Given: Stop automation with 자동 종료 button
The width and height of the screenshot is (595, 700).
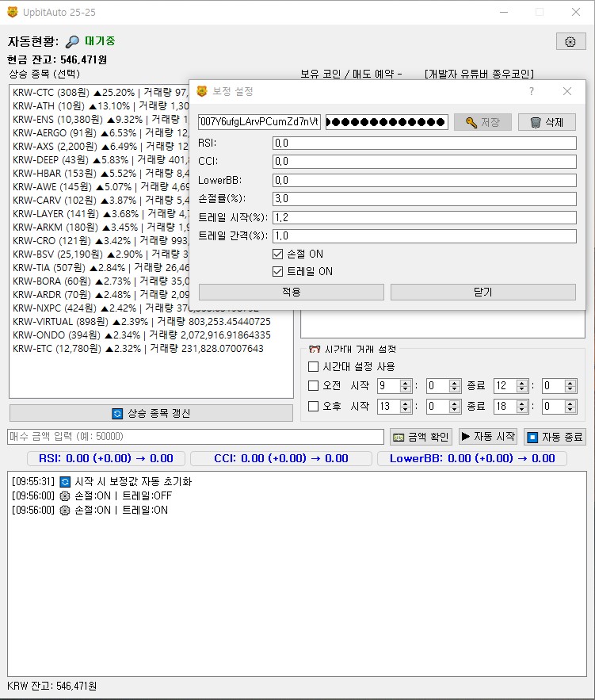Looking at the screenshot, I should [x=555, y=437].
